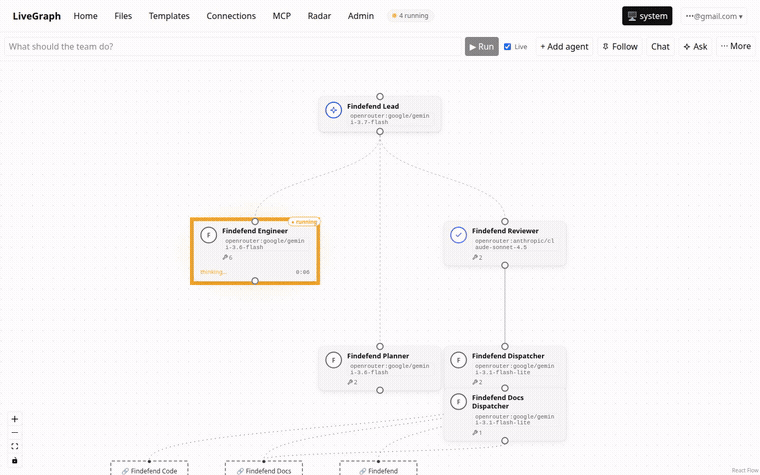760x475 pixels.
Task: Click the Findefend Reviewer top connector handle
Action: (x=505, y=222)
